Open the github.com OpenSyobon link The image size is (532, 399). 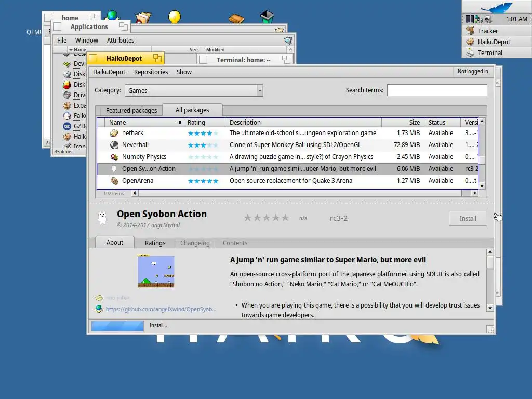pos(161,309)
